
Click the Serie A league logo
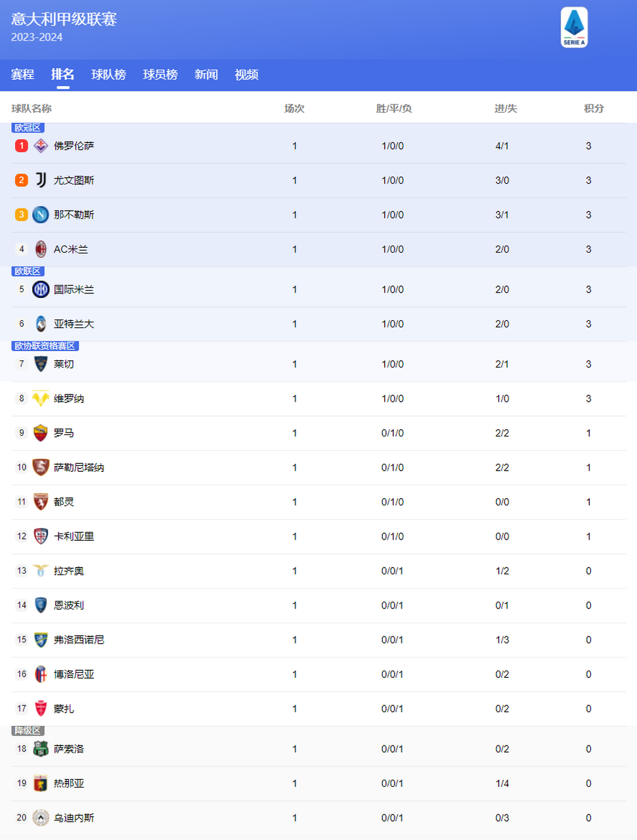point(574,28)
